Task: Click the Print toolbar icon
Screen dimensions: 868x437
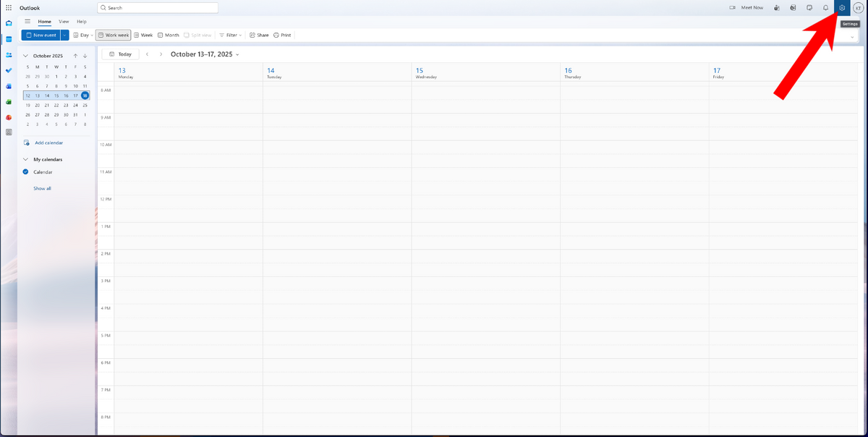Action: [x=282, y=35]
